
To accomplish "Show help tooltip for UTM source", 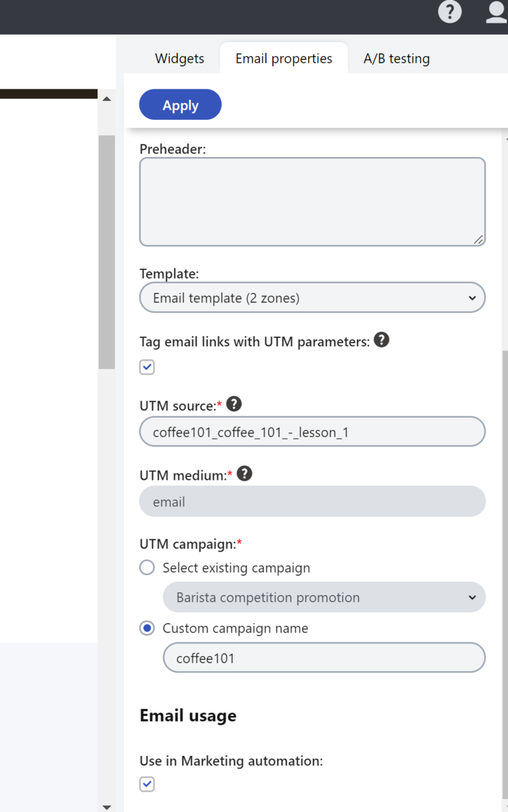I will pyautogui.click(x=234, y=405).
